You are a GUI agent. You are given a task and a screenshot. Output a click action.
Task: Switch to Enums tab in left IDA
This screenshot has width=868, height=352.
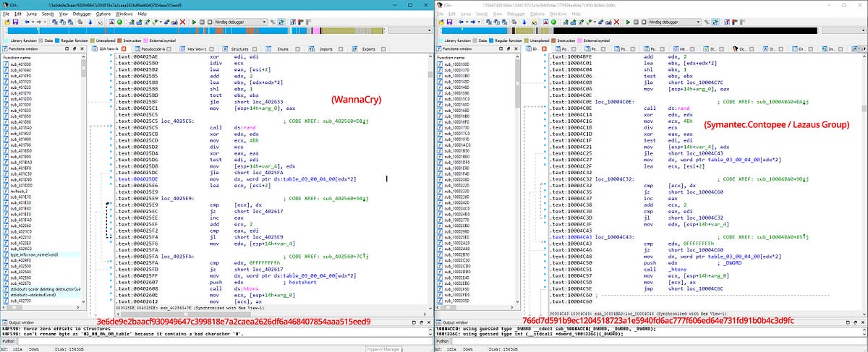pyautogui.click(x=283, y=48)
